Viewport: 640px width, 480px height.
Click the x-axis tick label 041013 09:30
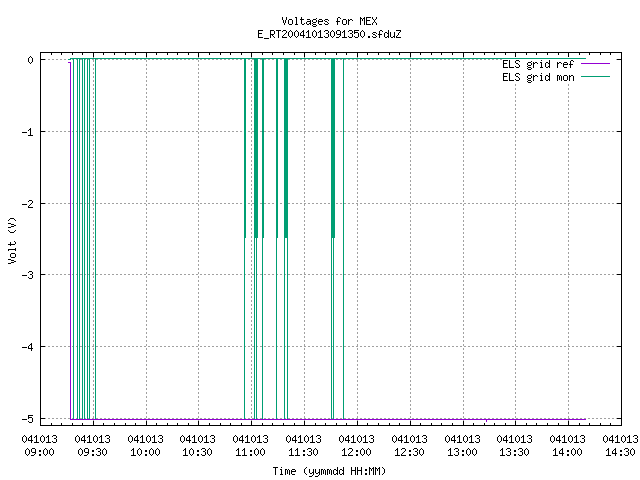[x=93, y=445]
